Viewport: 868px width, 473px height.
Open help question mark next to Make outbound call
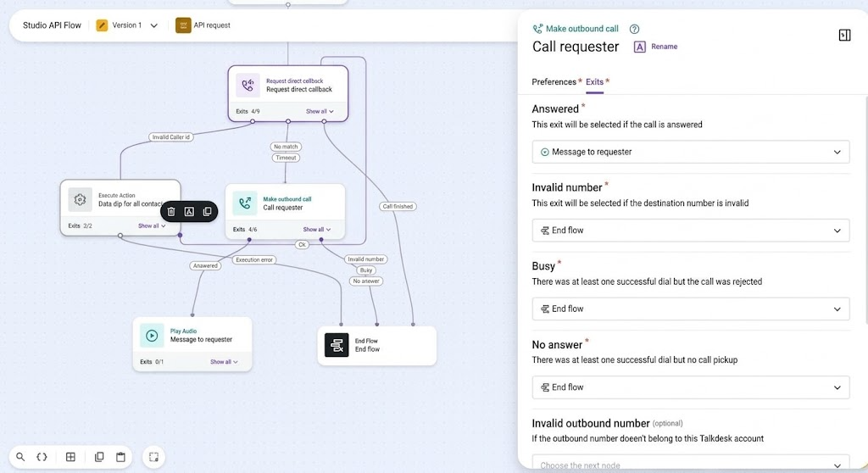634,29
